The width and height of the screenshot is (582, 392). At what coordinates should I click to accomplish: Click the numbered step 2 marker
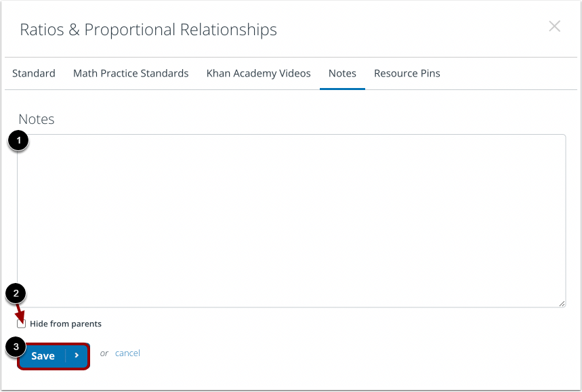pos(15,294)
